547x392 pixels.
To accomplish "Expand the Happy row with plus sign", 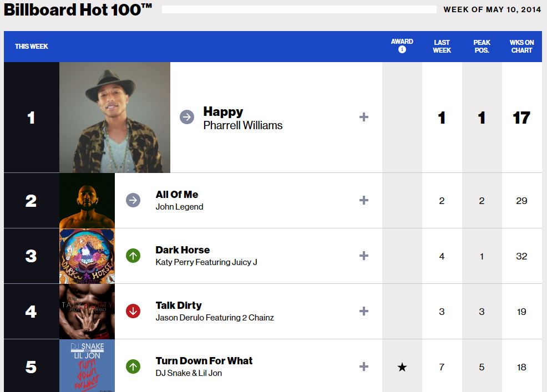I will click(364, 117).
